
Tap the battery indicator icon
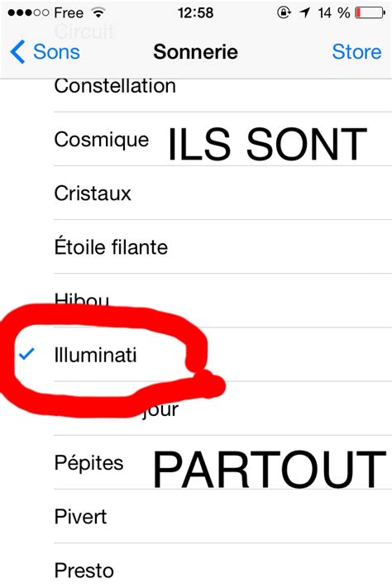[370, 12]
